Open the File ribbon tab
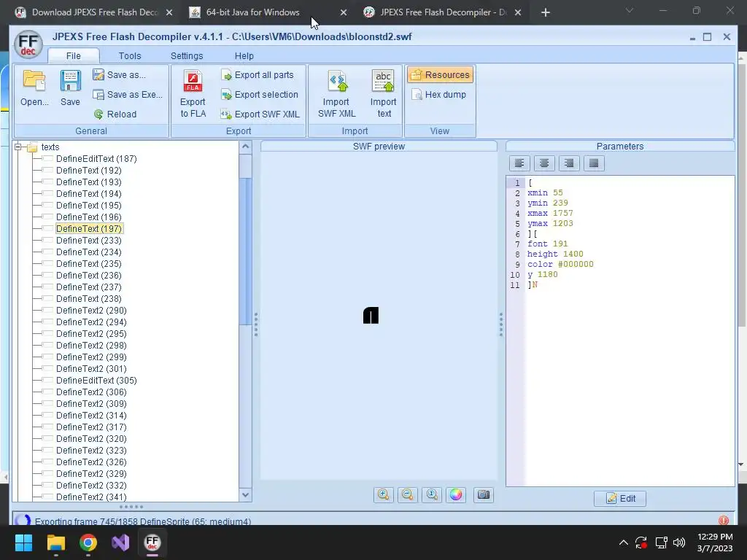 pos(74,55)
